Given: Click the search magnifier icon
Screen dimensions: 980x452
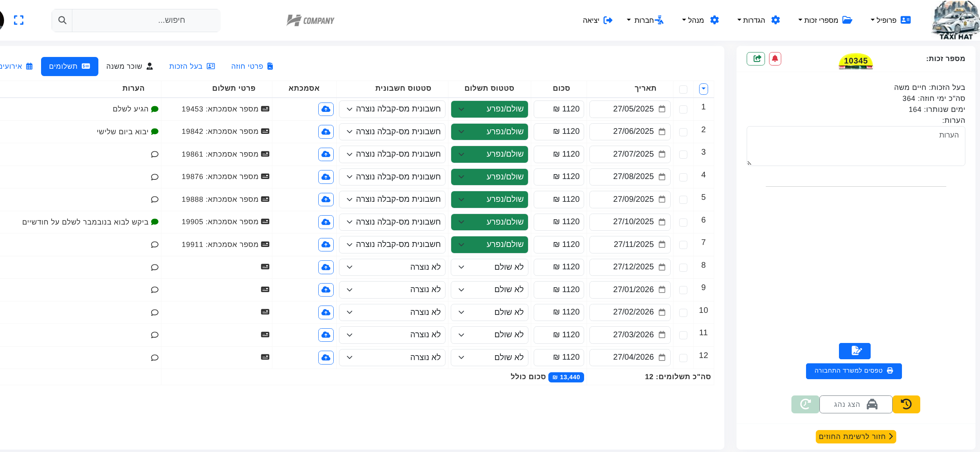Looking at the screenshot, I should (62, 20).
